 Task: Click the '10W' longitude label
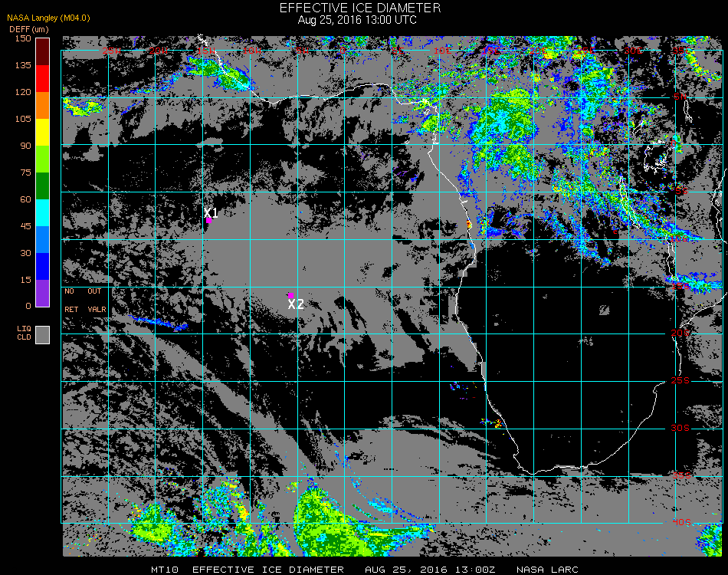tap(253, 51)
